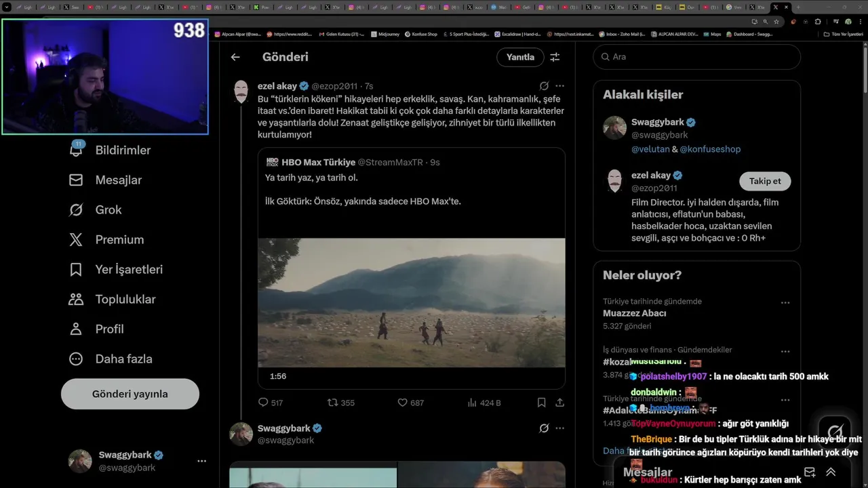Screen dimensions: 868x488
Task: Open Bildirimler in the sidebar
Action: pos(109,150)
